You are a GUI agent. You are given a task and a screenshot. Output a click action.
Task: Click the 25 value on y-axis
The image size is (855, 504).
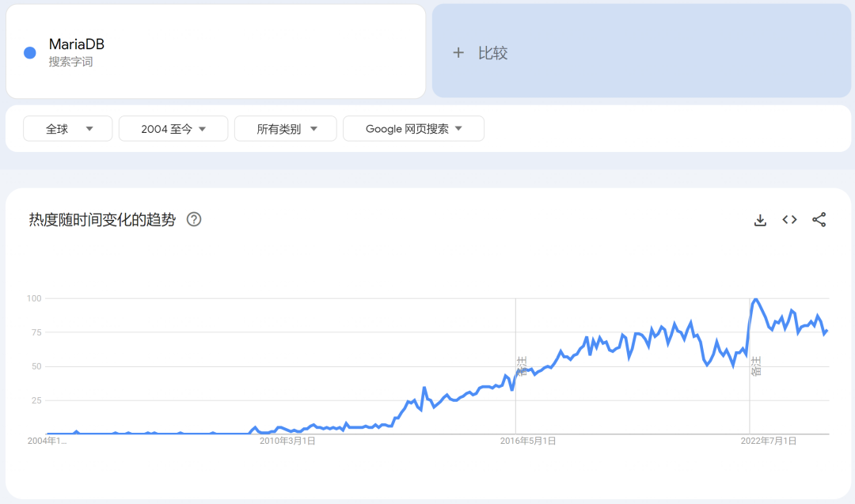pyautogui.click(x=36, y=400)
